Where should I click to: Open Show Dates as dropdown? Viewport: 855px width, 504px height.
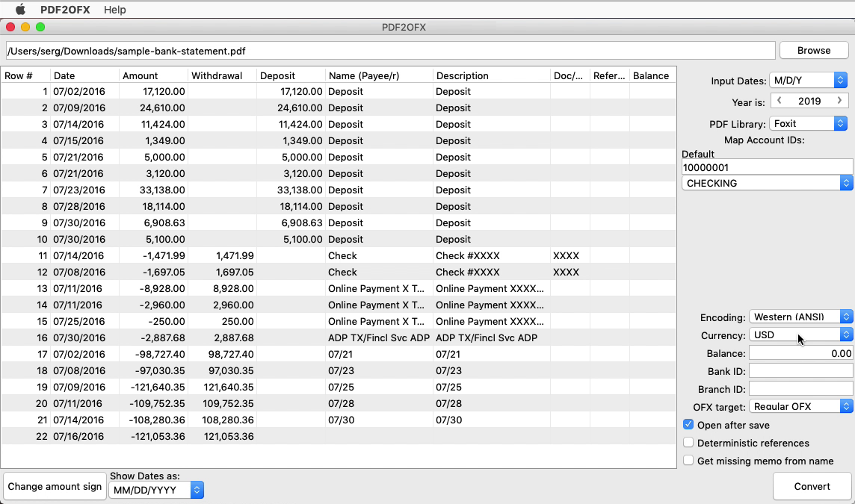(x=156, y=490)
